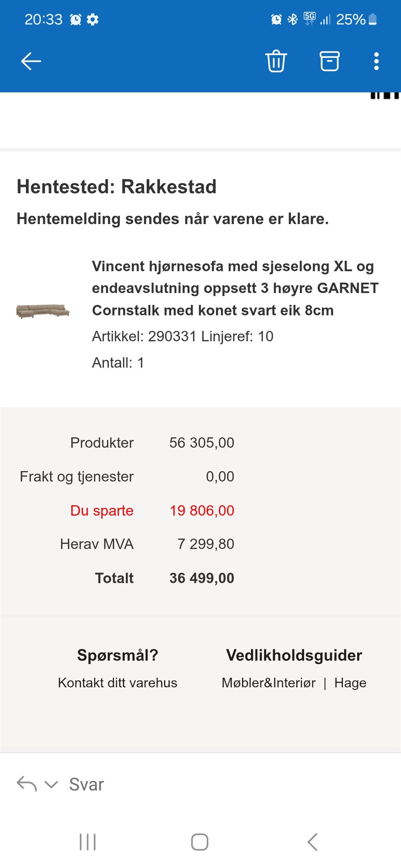Open Android recent apps button
This screenshot has height=868, width=401.
(88, 842)
